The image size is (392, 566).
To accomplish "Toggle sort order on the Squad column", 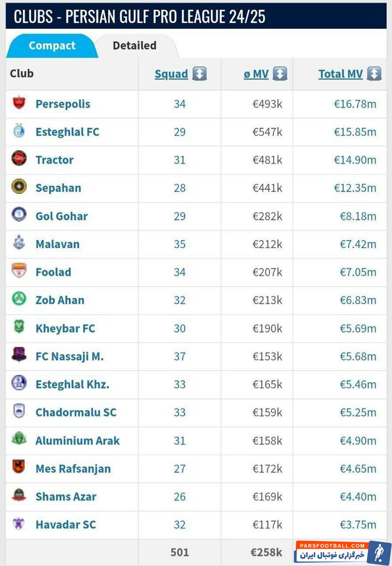I will tap(171, 74).
